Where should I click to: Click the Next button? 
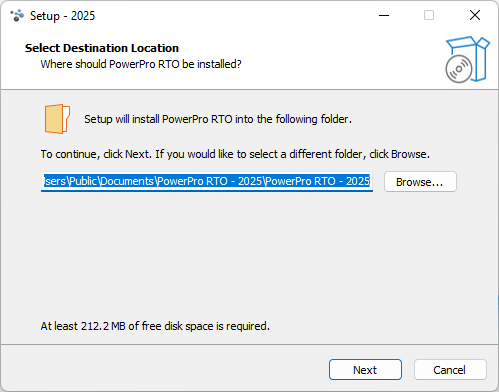click(x=365, y=369)
